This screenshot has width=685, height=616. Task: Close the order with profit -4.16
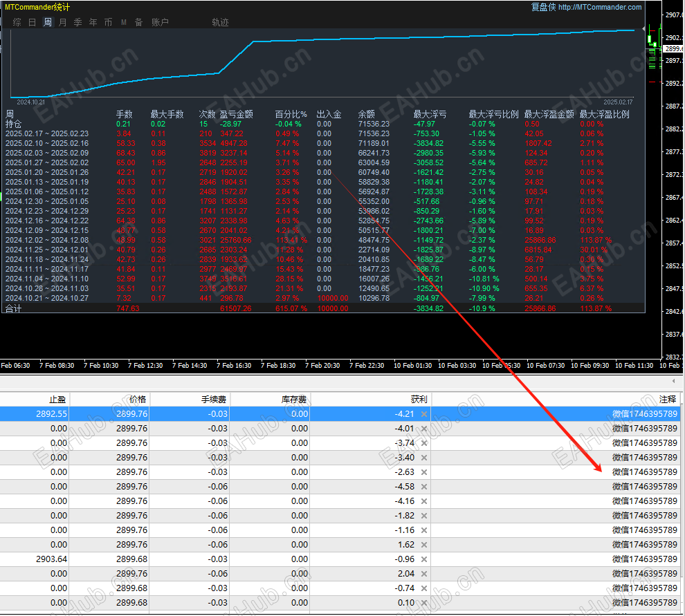423,501
